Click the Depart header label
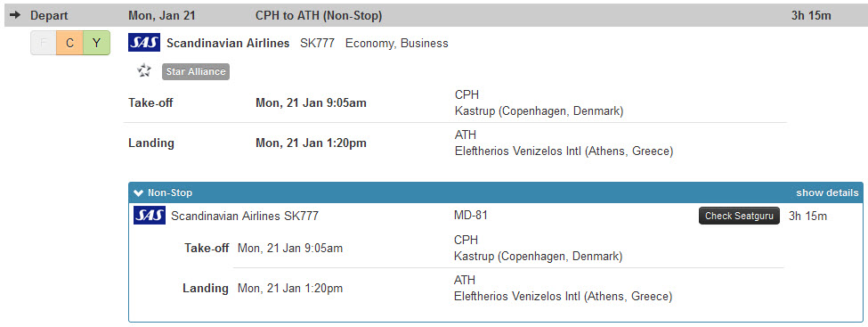Image resolution: width=868 pixels, height=327 pixels. tap(49, 15)
